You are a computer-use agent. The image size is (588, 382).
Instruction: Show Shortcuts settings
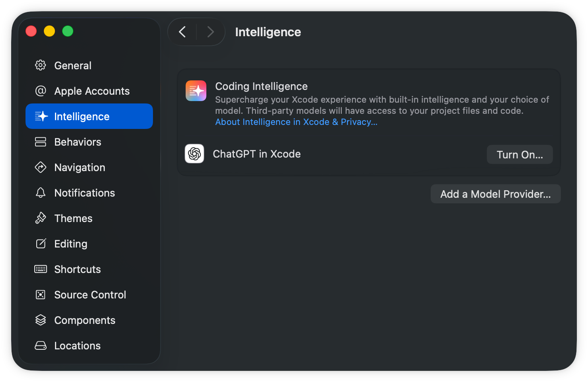coord(89,269)
